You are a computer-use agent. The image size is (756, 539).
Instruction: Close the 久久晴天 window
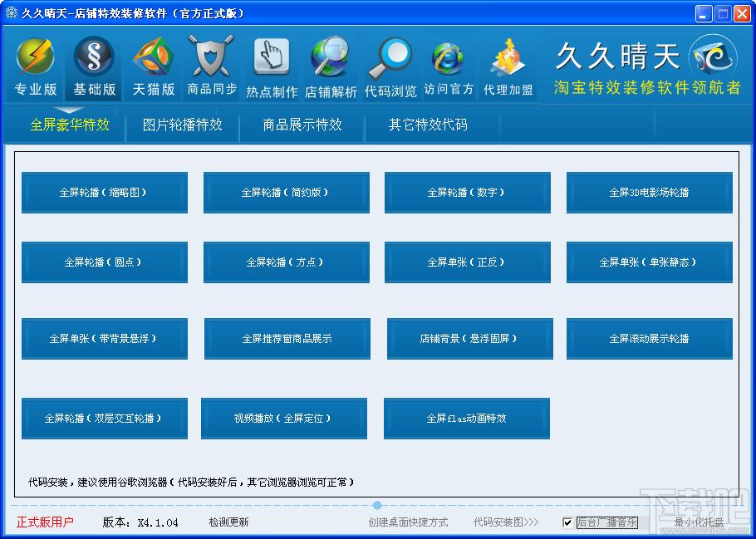(x=742, y=14)
